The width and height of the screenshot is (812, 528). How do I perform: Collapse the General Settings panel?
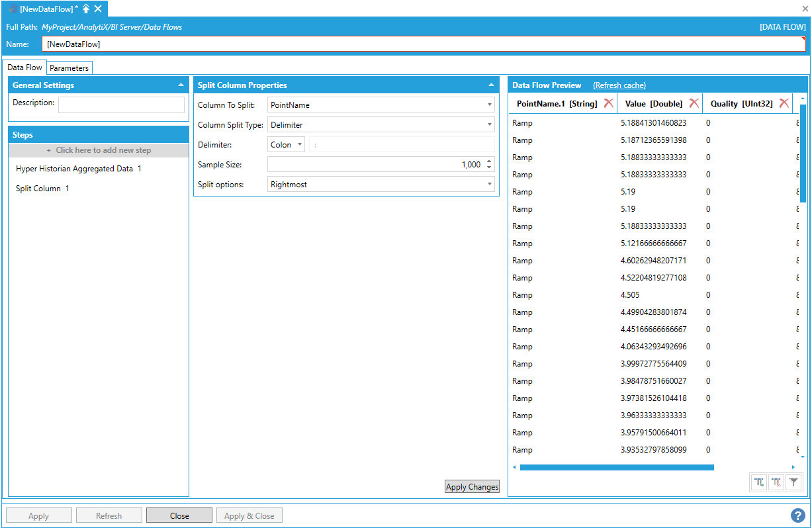pos(181,85)
